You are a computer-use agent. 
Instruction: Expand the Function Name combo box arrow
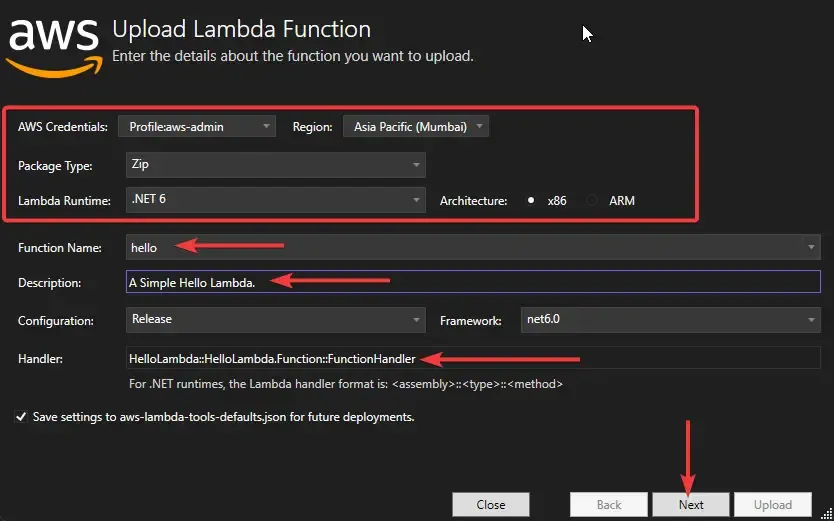[811, 247]
